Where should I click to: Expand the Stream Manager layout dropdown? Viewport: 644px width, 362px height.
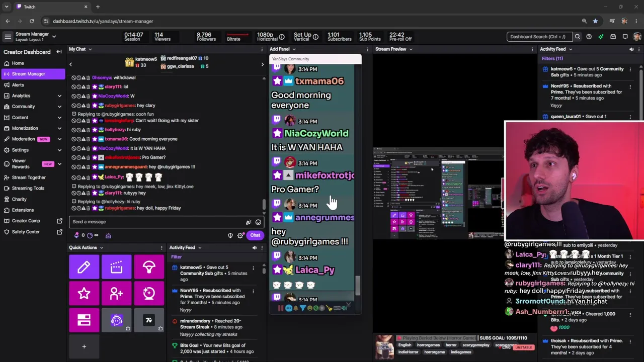(54, 37)
